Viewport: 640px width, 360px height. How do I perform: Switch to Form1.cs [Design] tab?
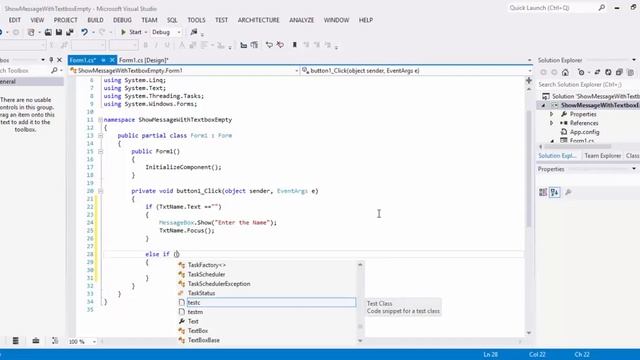[144, 60]
